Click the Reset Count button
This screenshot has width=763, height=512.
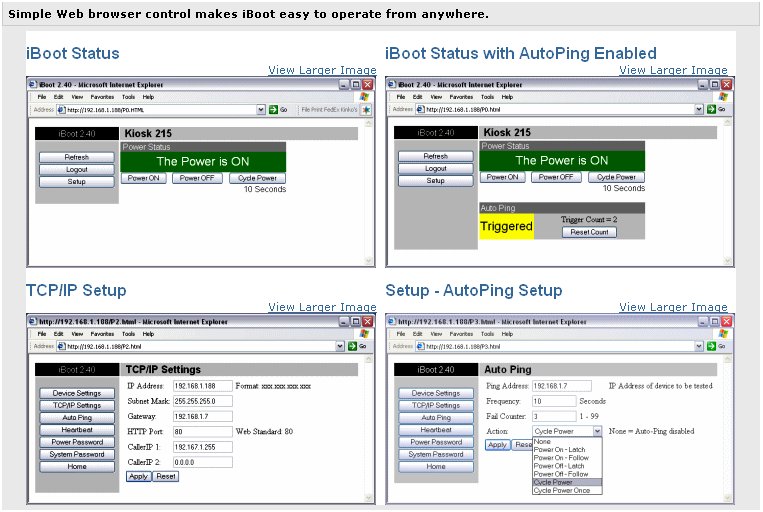(x=589, y=232)
